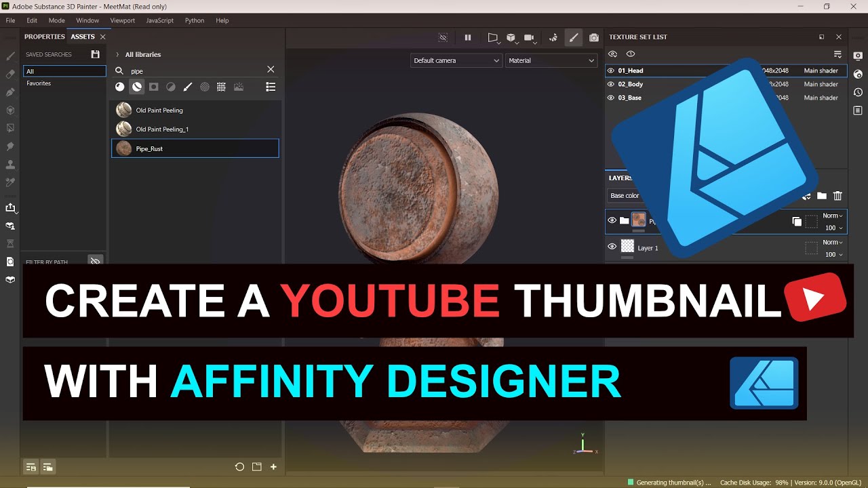Filter assets by Brushes icon
Image resolution: width=868 pixels, height=488 pixels.
[188, 87]
